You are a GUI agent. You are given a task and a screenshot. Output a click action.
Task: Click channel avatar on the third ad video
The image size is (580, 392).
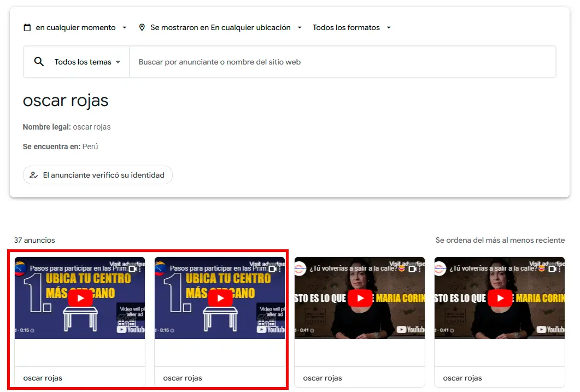pos(300,268)
